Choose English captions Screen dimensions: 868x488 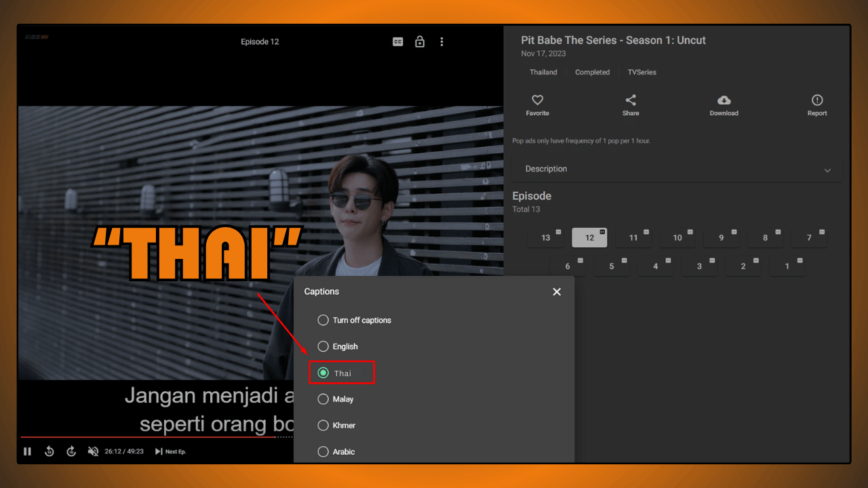323,346
